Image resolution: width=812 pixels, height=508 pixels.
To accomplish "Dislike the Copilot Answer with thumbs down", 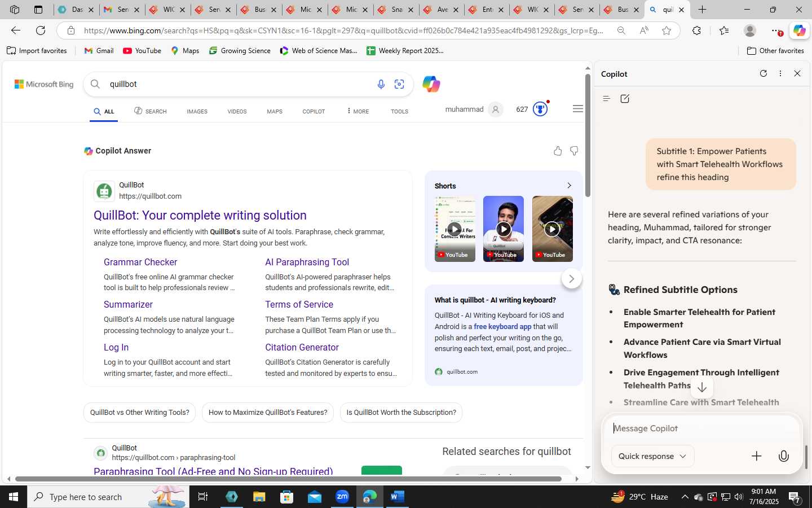I will click(574, 151).
